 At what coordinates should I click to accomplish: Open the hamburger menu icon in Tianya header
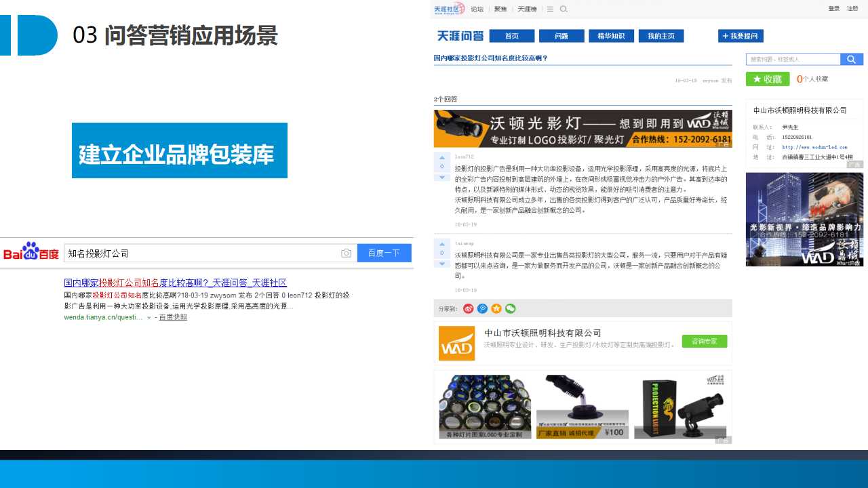[x=551, y=9]
